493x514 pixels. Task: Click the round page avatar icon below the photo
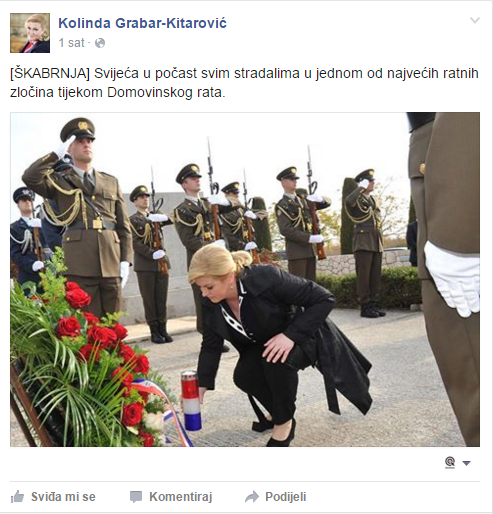click(450, 462)
